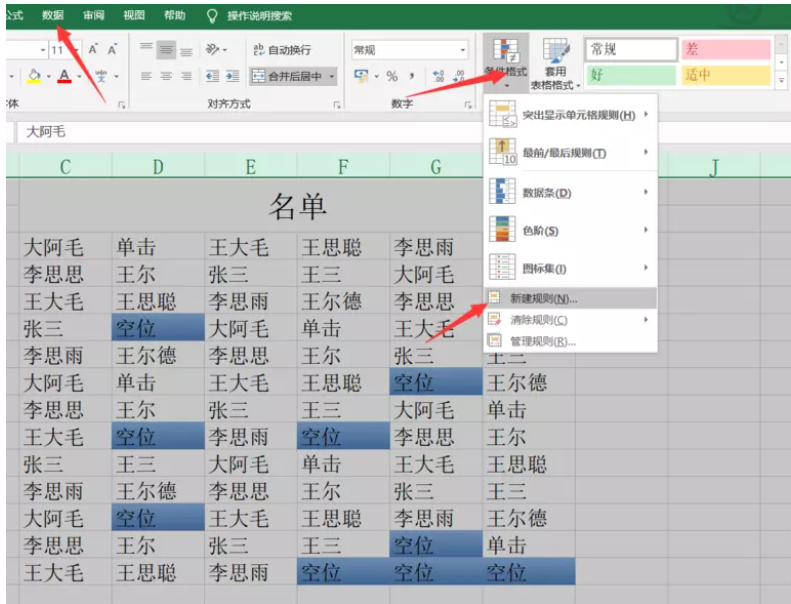
Task: Align text right icon
Action: pos(186,76)
